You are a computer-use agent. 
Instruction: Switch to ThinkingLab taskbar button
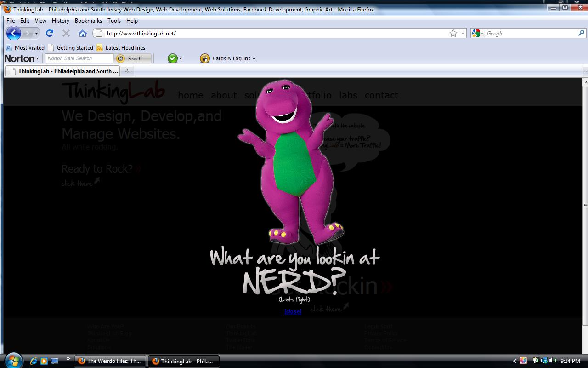pos(184,361)
